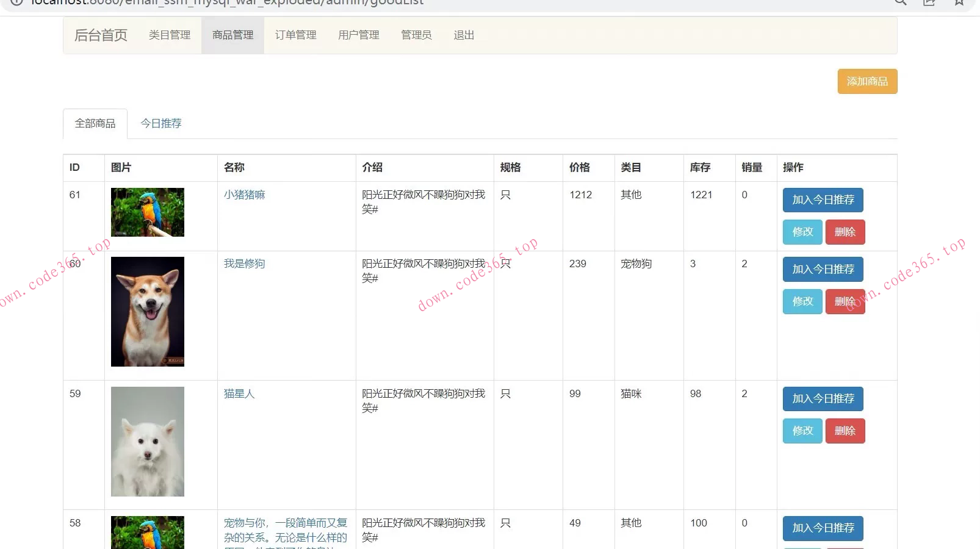This screenshot has width=980, height=549.
Task: Click 加入今日推荐 for product ID 61
Action: [x=823, y=200]
